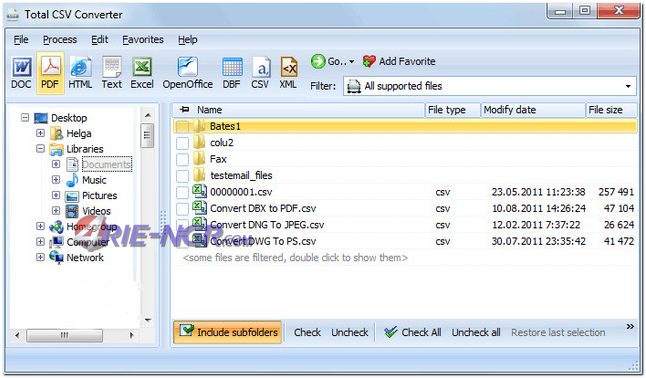This screenshot has height=378, width=646.
Task: Open the File menu
Action: pyautogui.click(x=21, y=40)
